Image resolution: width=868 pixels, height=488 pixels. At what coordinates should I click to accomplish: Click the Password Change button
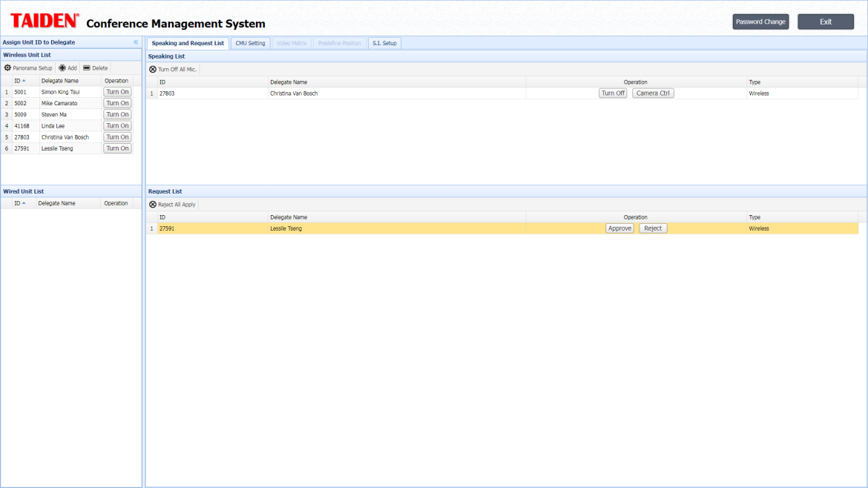pyautogui.click(x=760, y=22)
